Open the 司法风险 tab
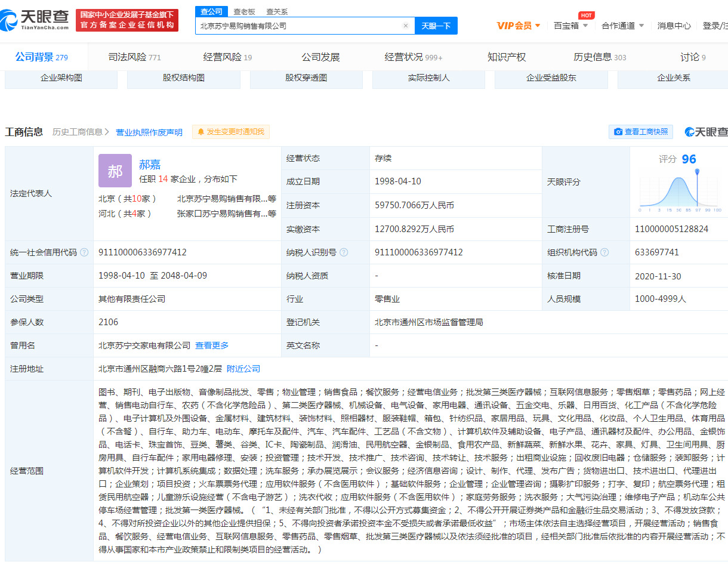This screenshot has width=728, height=565. coord(135,57)
